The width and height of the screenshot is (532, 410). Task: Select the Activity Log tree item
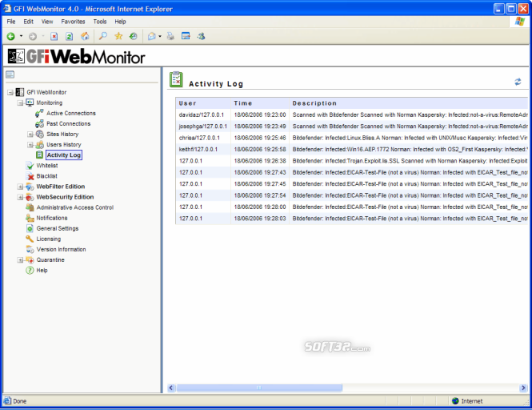coord(64,155)
